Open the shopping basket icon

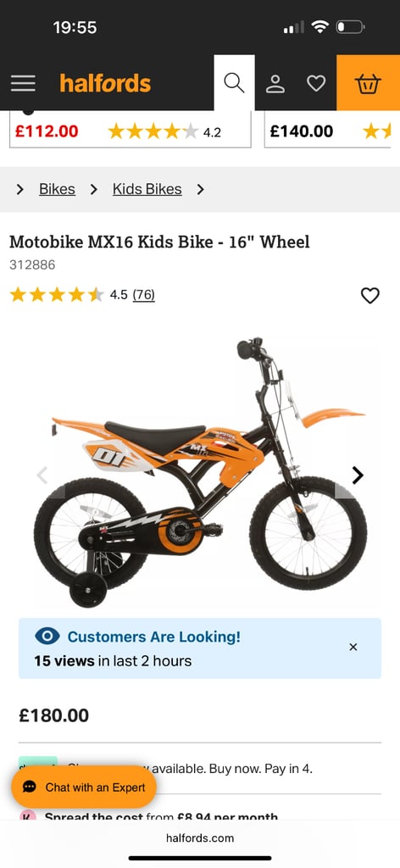(x=368, y=83)
